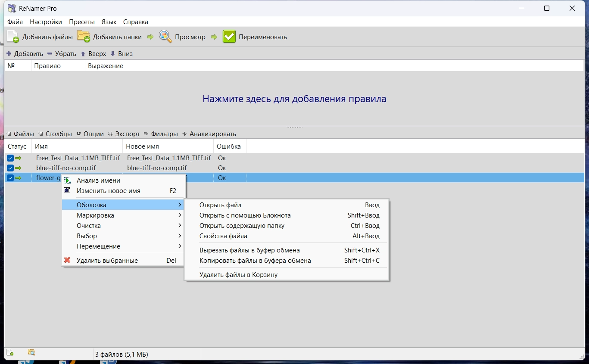
Task: Open the Перемещение submenu arrow
Action: pos(180,246)
